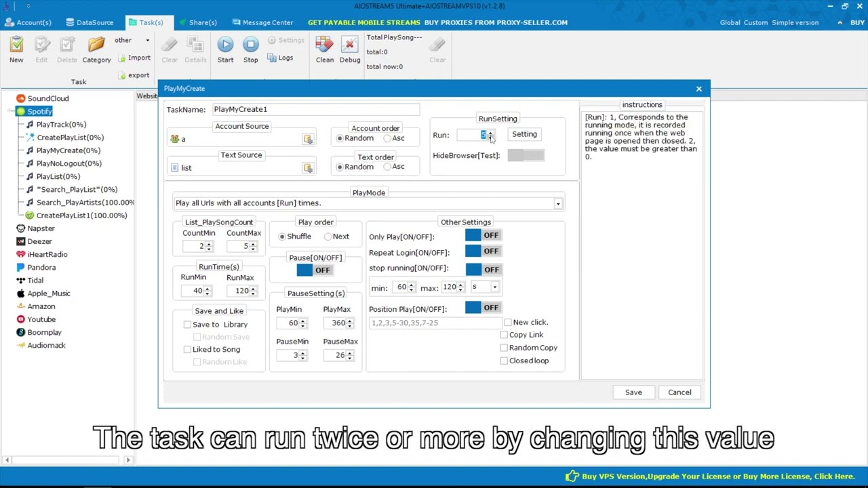This screenshot has height=488, width=868.
Task: Choose Asc for Account order
Action: [x=394, y=138]
